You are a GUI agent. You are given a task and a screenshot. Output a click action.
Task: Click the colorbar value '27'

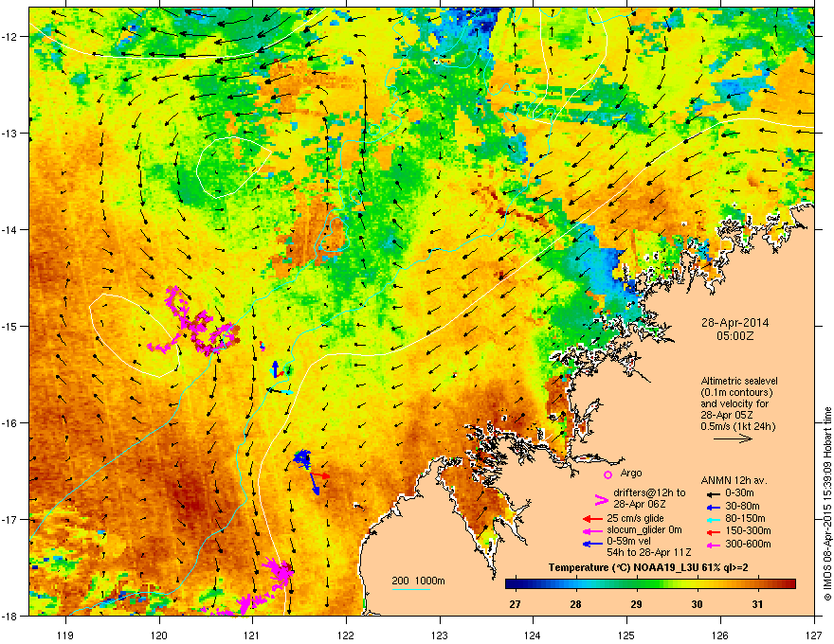[515, 604]
